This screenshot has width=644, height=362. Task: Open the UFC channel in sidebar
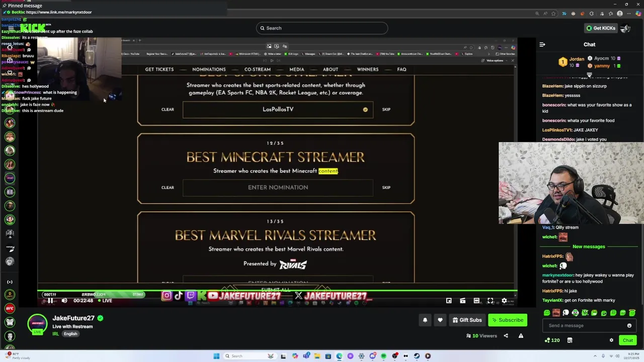10,308
